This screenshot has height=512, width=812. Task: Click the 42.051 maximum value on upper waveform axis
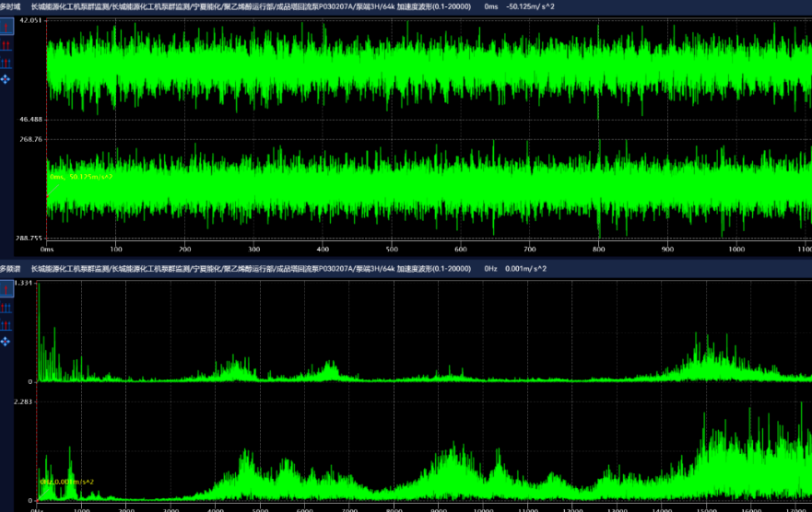pyautogui.click(x=30, y=20)
